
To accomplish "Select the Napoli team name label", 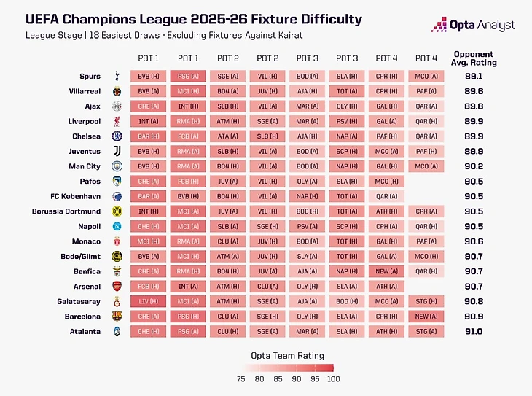I will (x=89, y=226).
